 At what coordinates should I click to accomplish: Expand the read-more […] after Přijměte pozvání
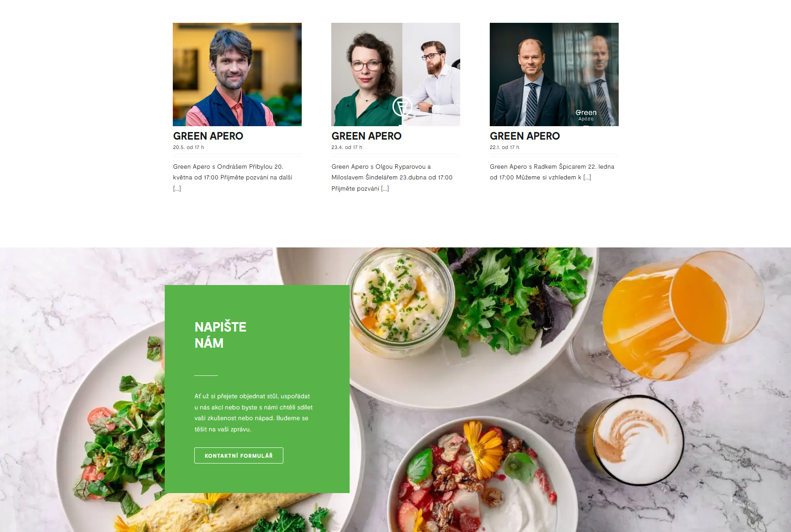(x=385, y=188)
